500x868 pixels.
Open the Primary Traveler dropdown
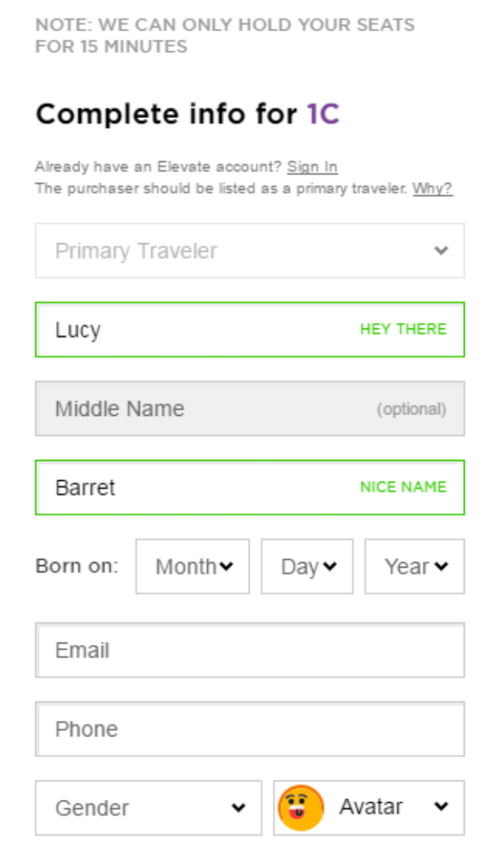pos(250,251)
